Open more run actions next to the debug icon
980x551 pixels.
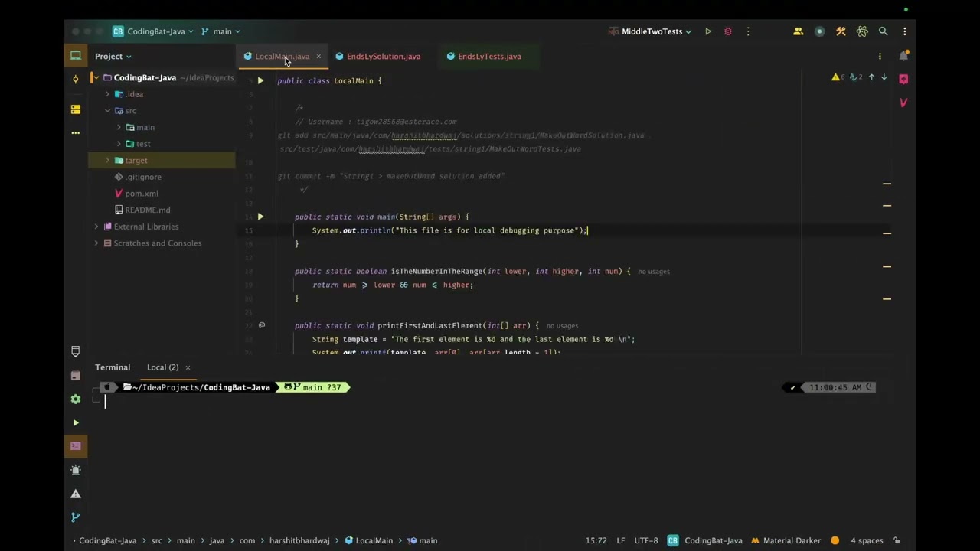(x=748, y=31)
